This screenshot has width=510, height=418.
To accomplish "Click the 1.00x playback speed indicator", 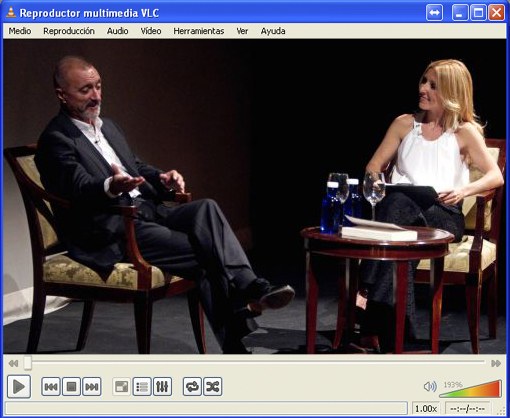I will [426, 408].
